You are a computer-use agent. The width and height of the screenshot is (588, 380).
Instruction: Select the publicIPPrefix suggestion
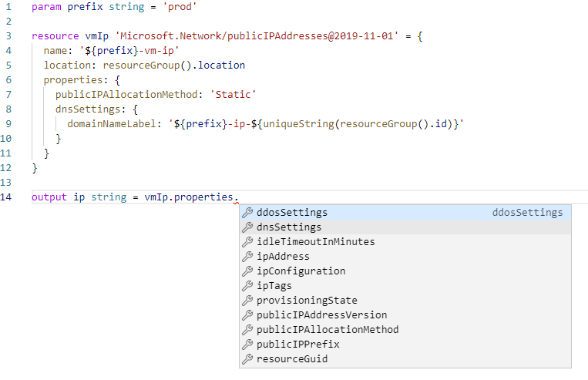[x=297, y=345]
